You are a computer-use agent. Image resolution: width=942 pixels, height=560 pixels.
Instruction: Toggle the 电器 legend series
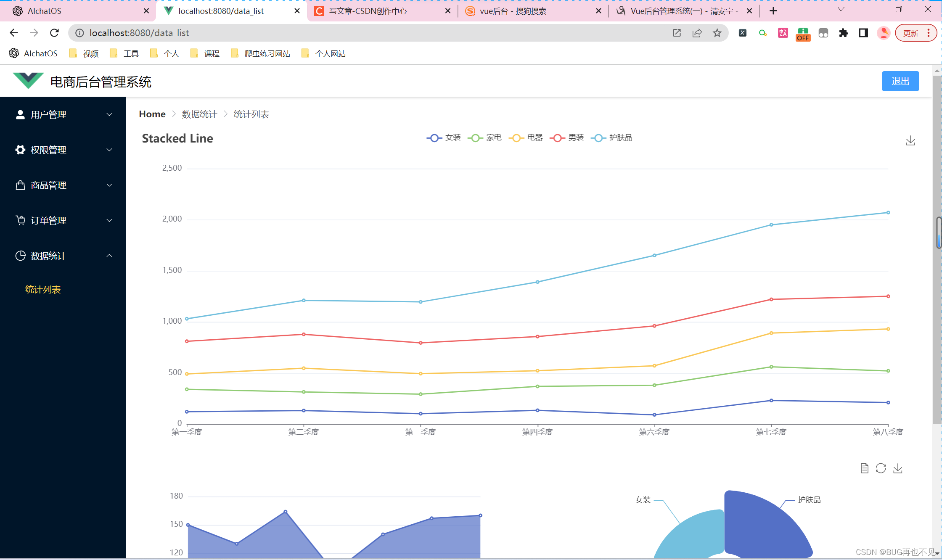(526, 137)
